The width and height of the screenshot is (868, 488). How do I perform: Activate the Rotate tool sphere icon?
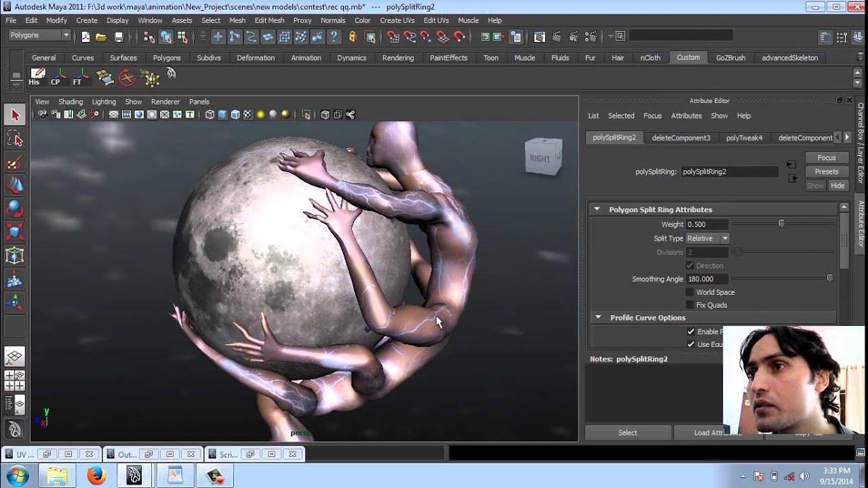tap(15, 209)
